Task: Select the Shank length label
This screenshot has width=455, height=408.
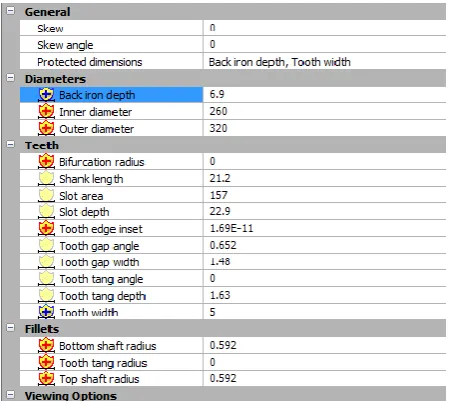Action: pyautogui.click(x=91, y=179)
